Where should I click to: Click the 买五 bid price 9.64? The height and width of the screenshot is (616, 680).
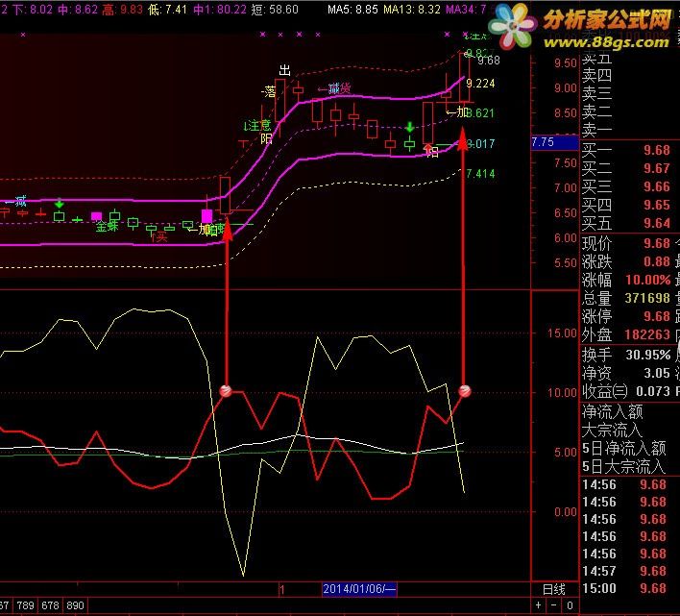(x=657, y=223)
